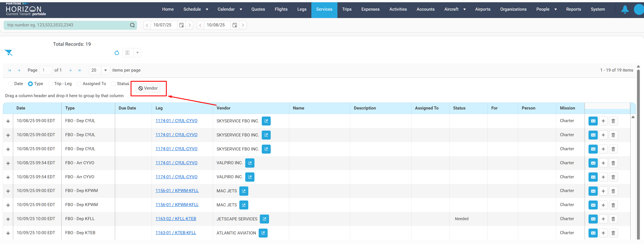Open calendar picker for 10/07/25 date

(x=181, y=25)
